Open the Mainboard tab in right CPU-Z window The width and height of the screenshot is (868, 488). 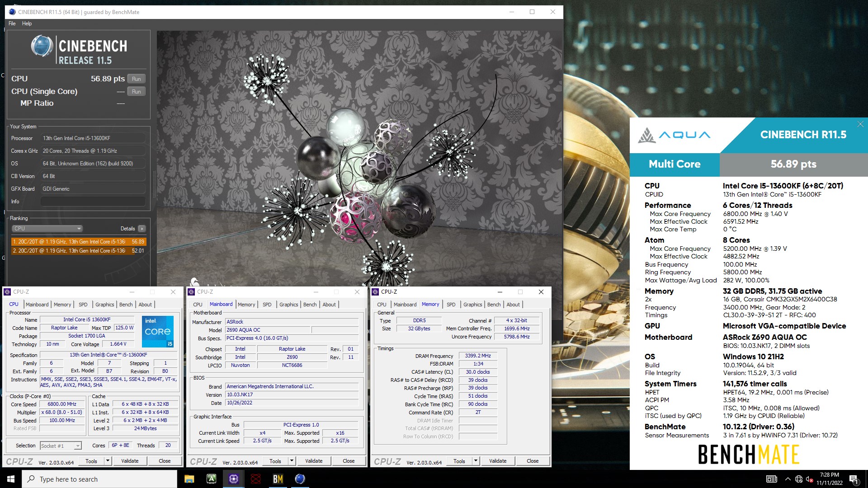[x=405, y=305]
